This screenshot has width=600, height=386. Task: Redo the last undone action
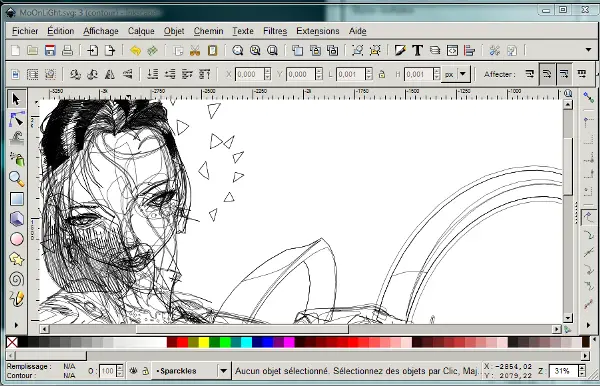[153, 50]
